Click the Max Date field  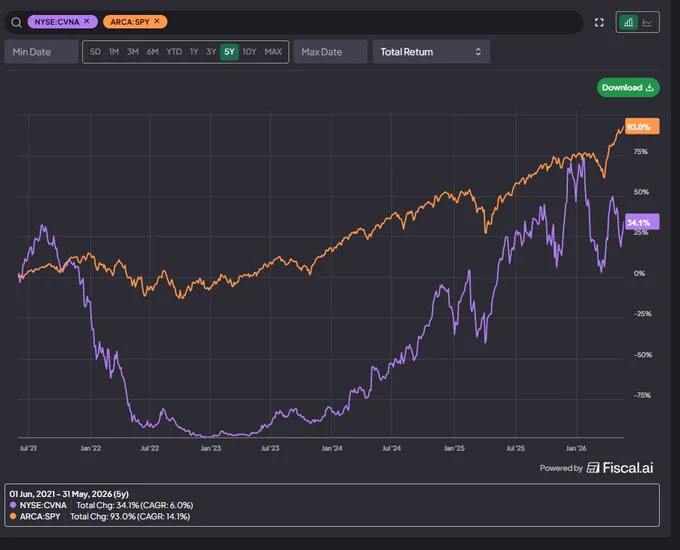tap(330, 52)
